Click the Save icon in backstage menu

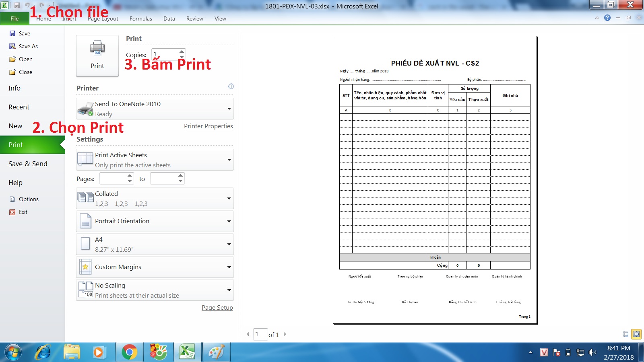click(x=12, y=33)
